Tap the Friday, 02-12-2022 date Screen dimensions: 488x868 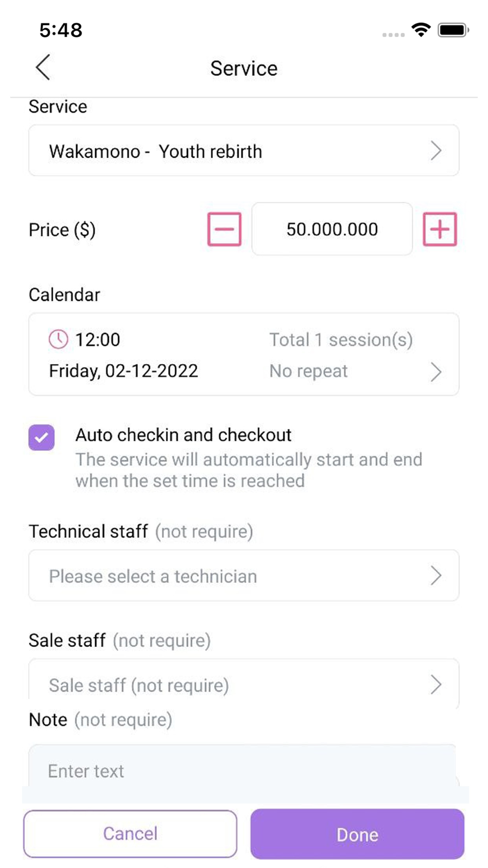(x=123, y=371)
